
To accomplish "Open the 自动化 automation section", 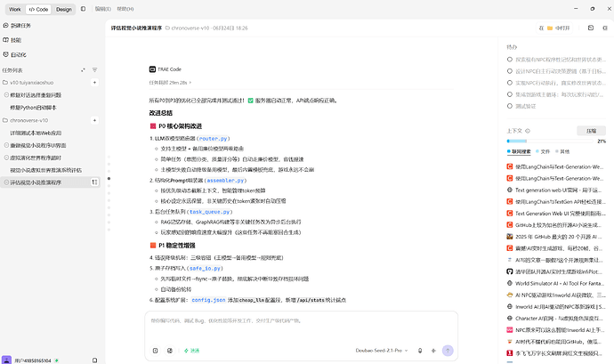I will pyautogui.click(x=18, y=55).
